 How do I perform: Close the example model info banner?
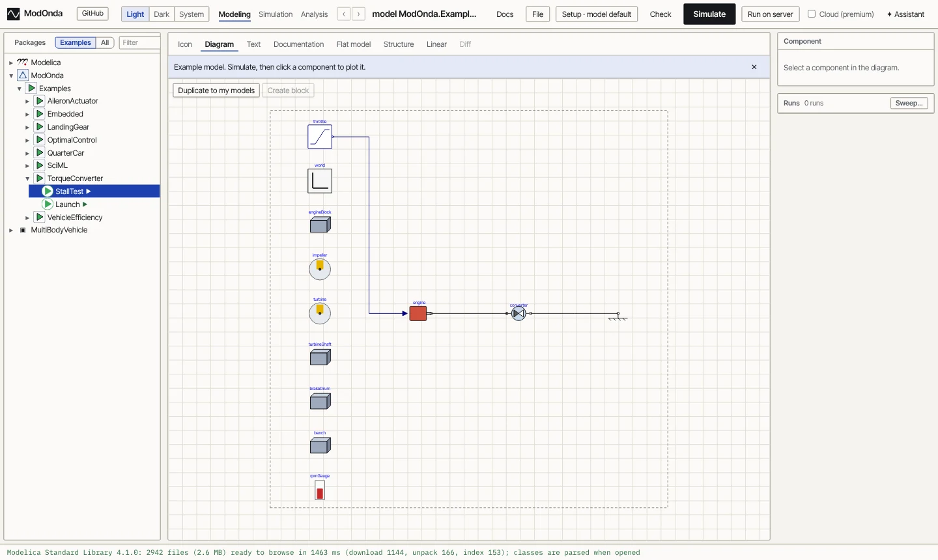coord(754,67)
